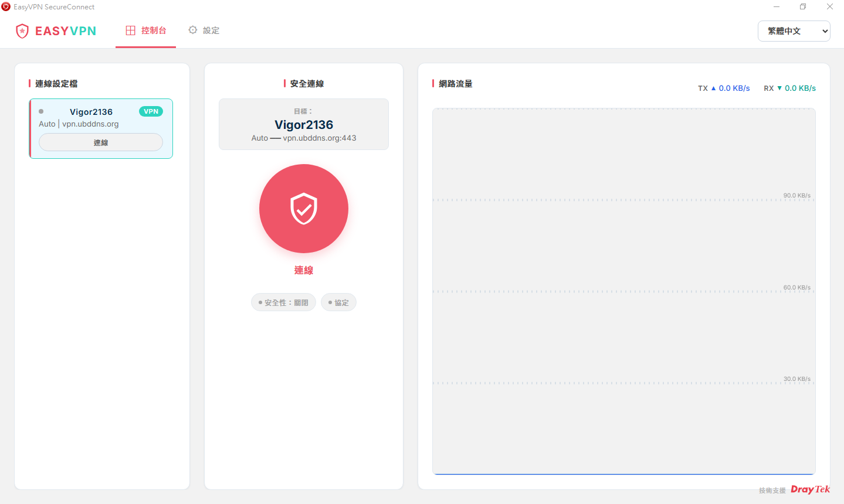Click the 協定 protocol pill

[338, 302]
